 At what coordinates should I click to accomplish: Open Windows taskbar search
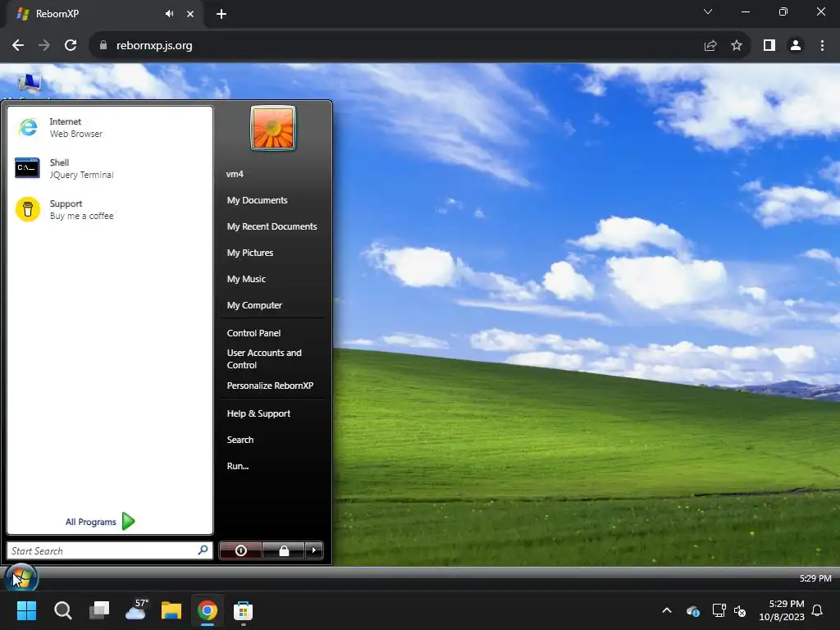(62, 610)
